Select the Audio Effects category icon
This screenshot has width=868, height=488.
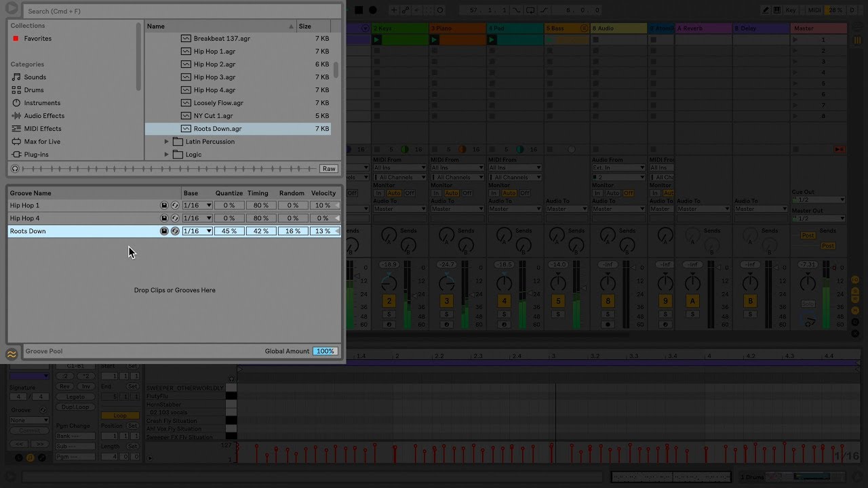pyautogui.click(x=17, y=116)
